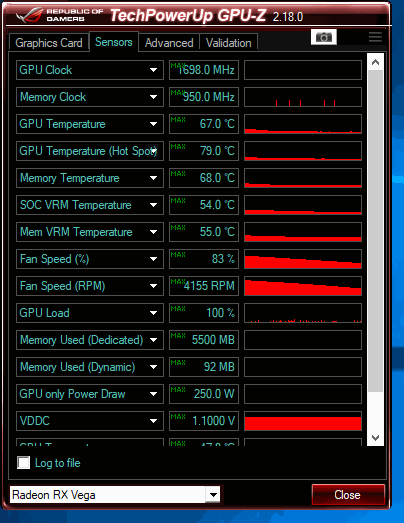Viewport: 404px width, 523px height.
Task: Expand the Mem VRM Temperature dropdown
Action: (153, 232)
